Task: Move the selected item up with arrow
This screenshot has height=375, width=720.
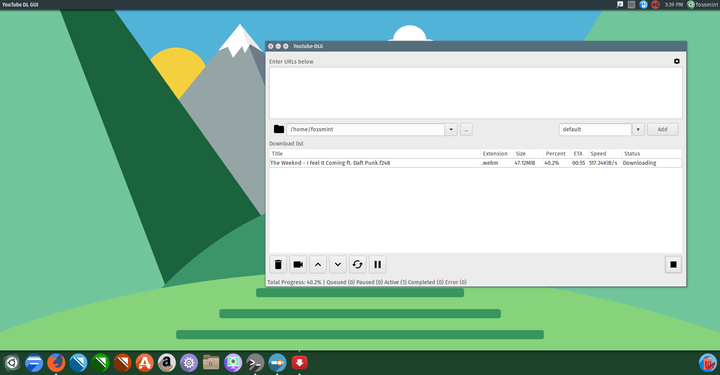Action: (x=318, y=264)
